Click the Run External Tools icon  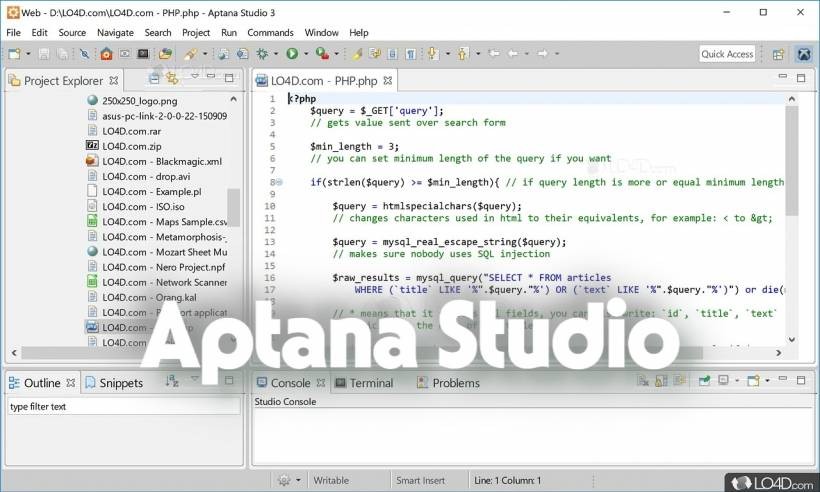(x=322, y=53)
